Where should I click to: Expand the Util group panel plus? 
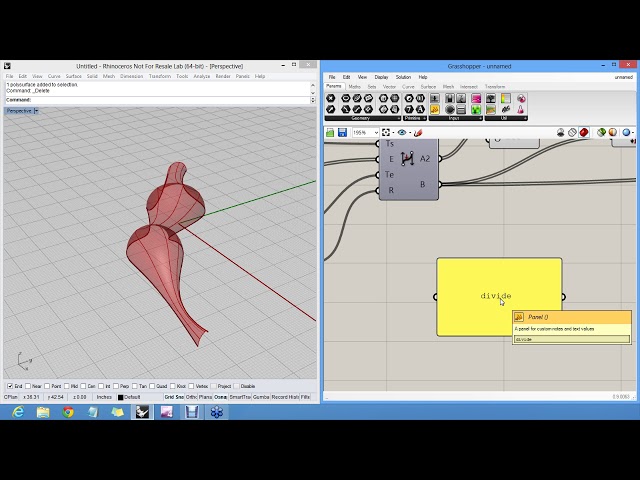525,118
